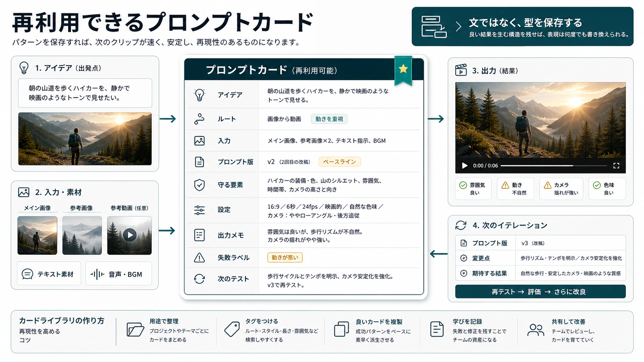
Task: Click the lightbulb icon in the アイデア row
Action: pyautogui.click(x=200, y=95)
